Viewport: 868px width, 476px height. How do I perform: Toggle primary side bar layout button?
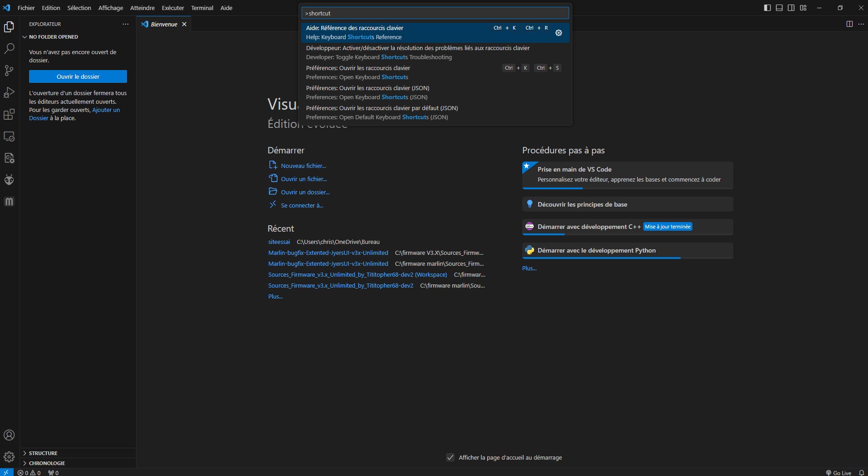(x=767, y=8)
